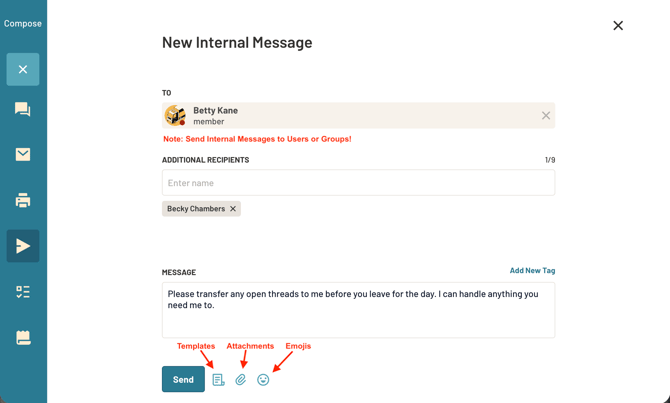Screen dimensions: 670x403
Task: Close the New Internal Message dialog
Action: [618, 26]
